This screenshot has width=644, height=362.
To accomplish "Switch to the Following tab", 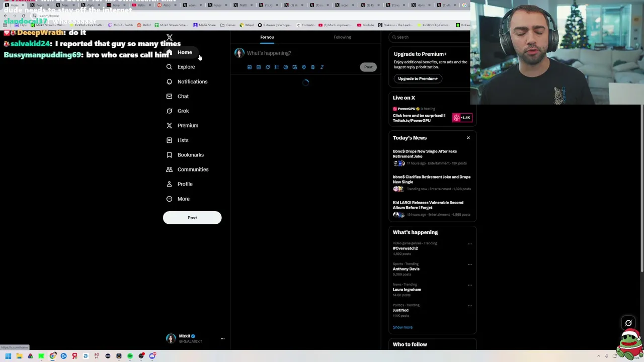I will tap(342, 37).
